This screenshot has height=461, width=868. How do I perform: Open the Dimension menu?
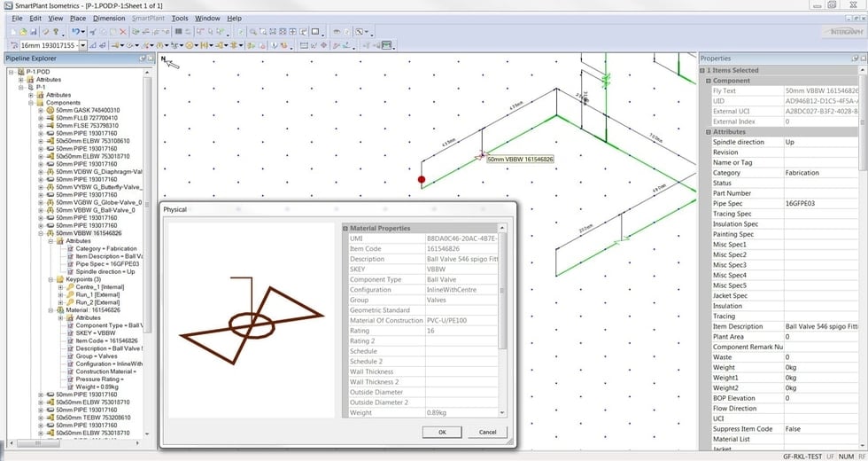109,18
